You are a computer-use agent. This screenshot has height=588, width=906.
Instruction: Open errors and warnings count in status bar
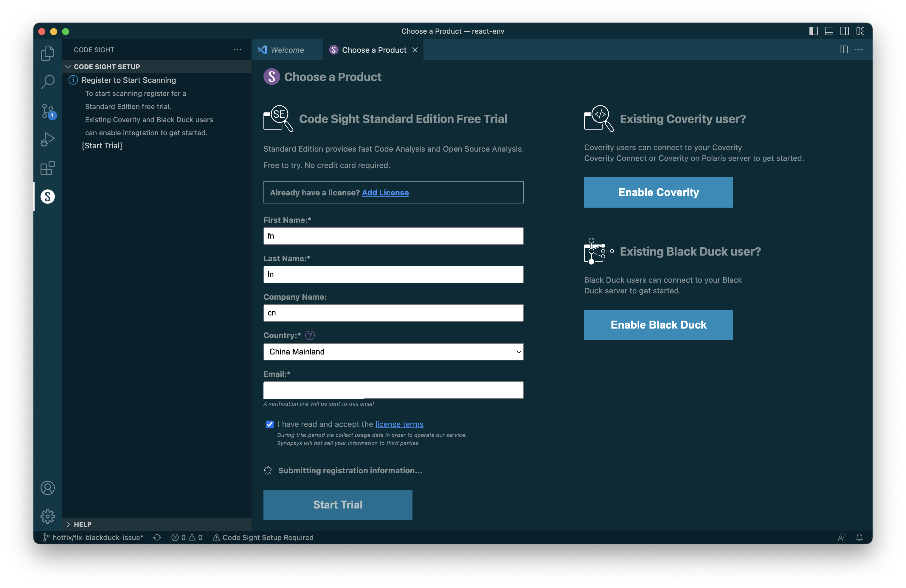coord(187,537)
